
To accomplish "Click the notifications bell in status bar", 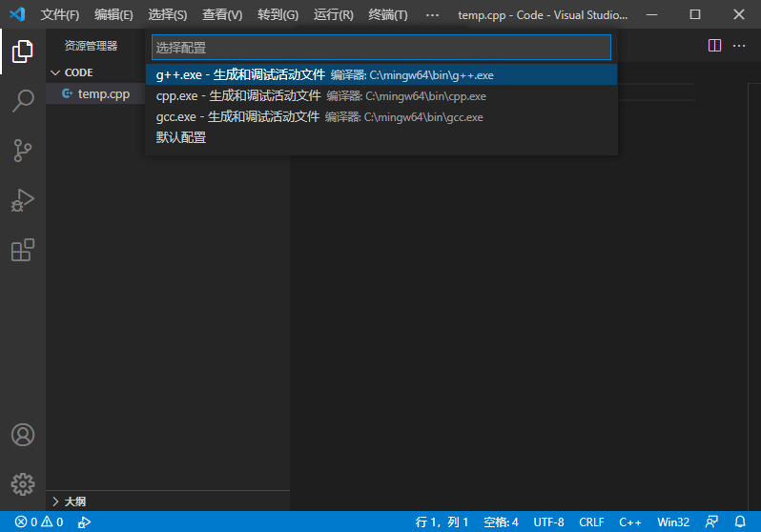I will pos(739,522).
